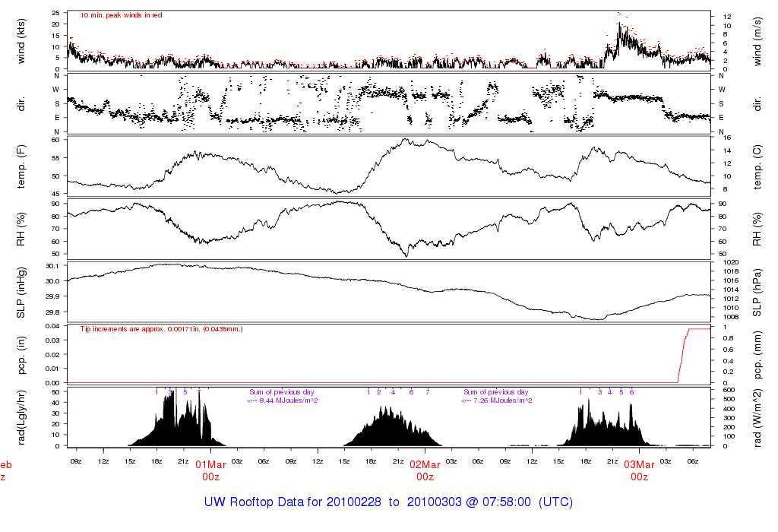The width and height of the screenshot is (778, 532).
Task: Click the "16" tick on the temp. (C) axis
Action: 727,138
